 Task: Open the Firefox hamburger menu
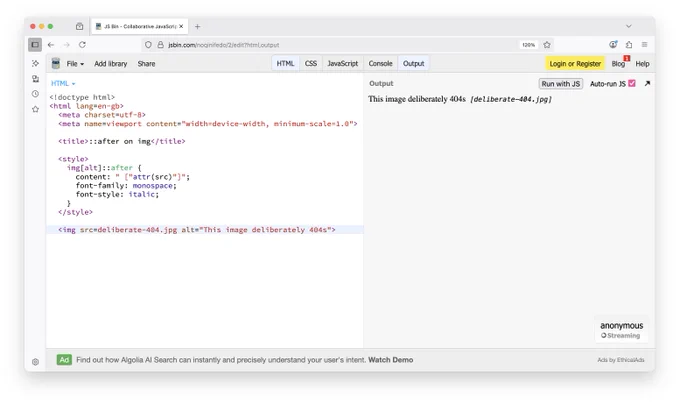click(x=644, y=45)
